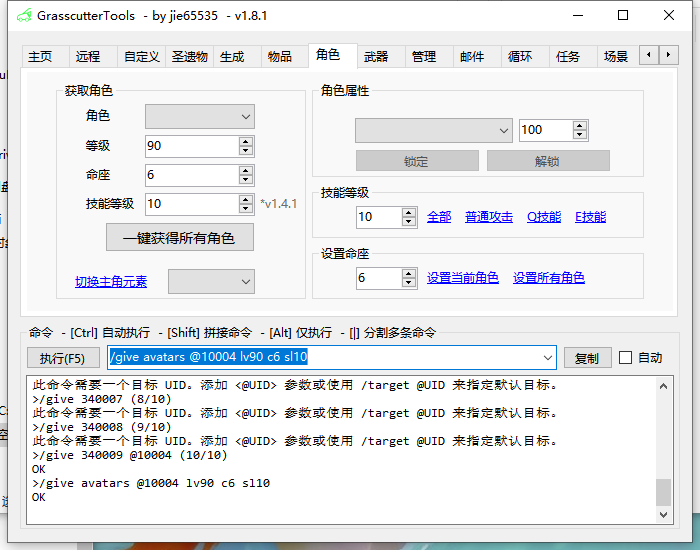The width and height of the screenshot is (700, 550).
Task: Decrease the 设置命座 spinner value
Action: [x=409, y=283]
